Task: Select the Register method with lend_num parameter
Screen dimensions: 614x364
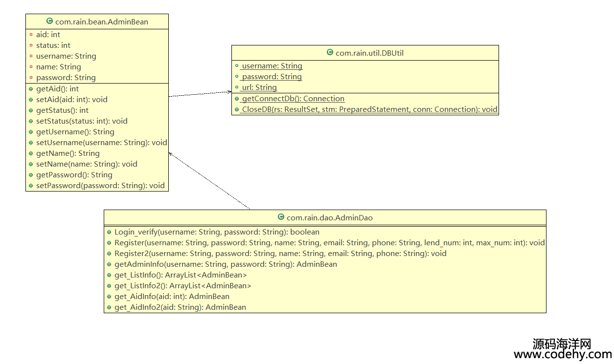Action: pos(330,243)
